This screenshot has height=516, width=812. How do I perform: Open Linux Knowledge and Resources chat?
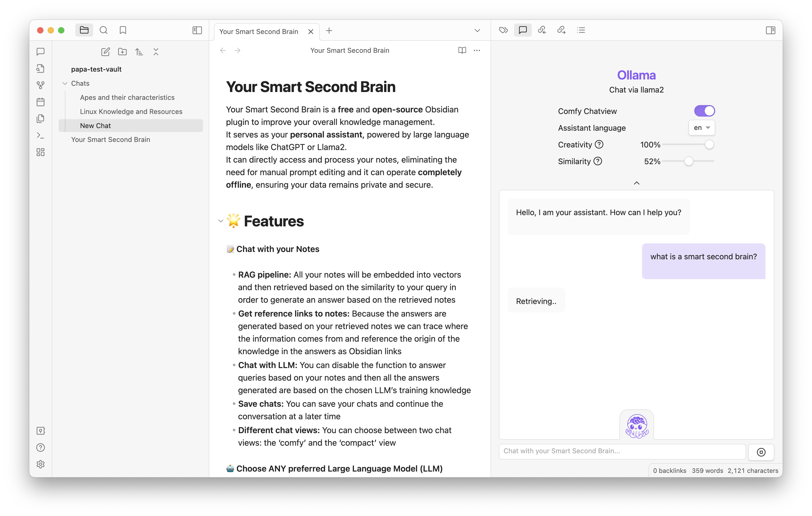click(x=131, y=112)
